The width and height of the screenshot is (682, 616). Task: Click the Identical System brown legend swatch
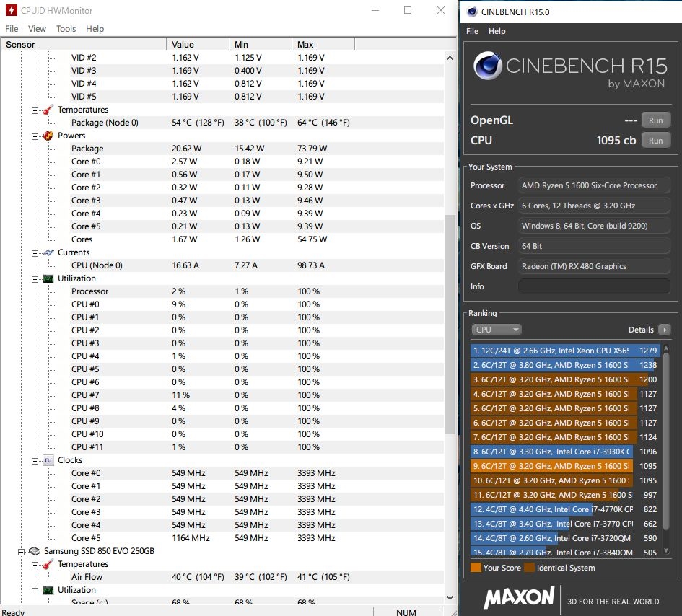[529, 567]
